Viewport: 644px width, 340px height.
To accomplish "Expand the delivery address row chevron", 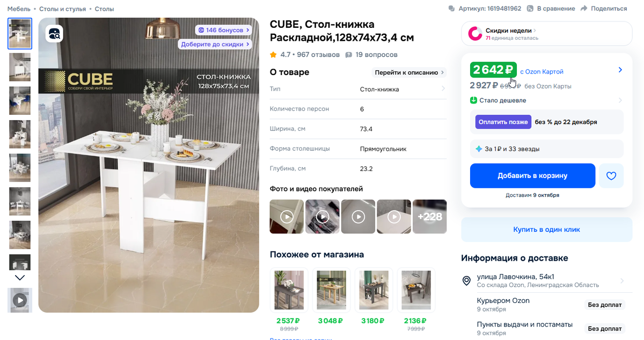I will pyautogui.click(x=622, y=281).
